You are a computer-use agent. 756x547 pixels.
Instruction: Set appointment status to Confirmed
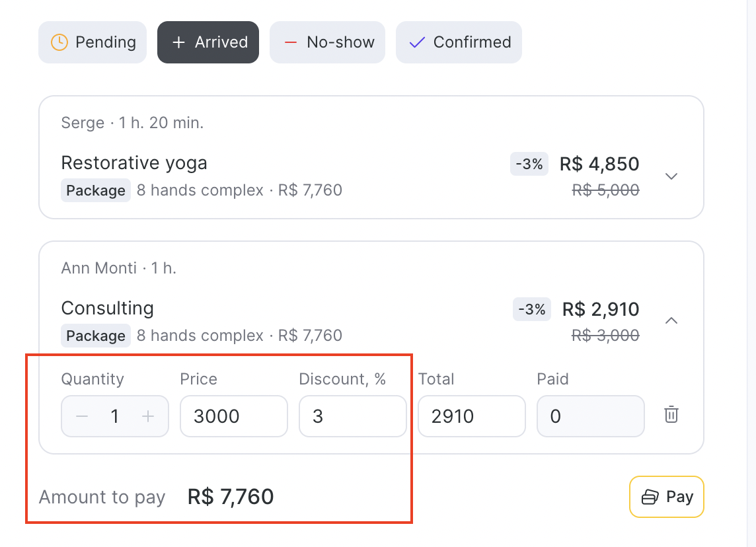tap(459, 42)
